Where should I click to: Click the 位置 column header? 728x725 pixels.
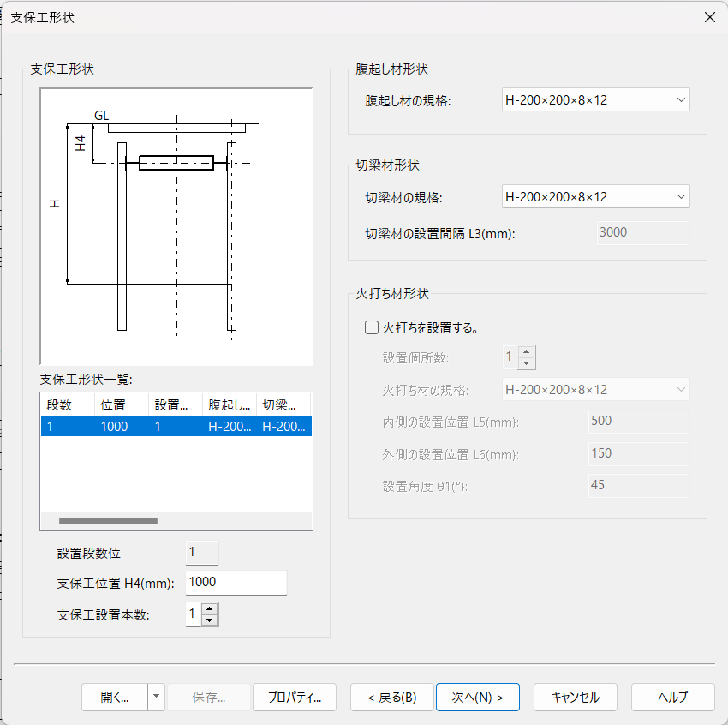click(122, 404)
